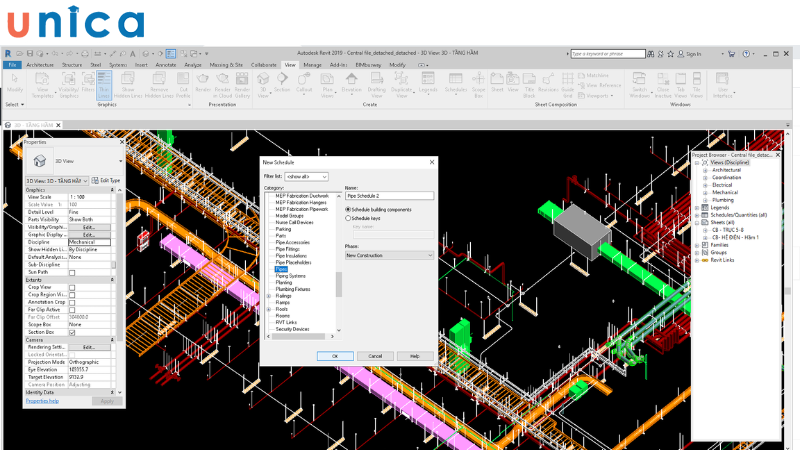Click the schedule Name input field
This screenshot has width=800, height=450.
pos(389,196)
